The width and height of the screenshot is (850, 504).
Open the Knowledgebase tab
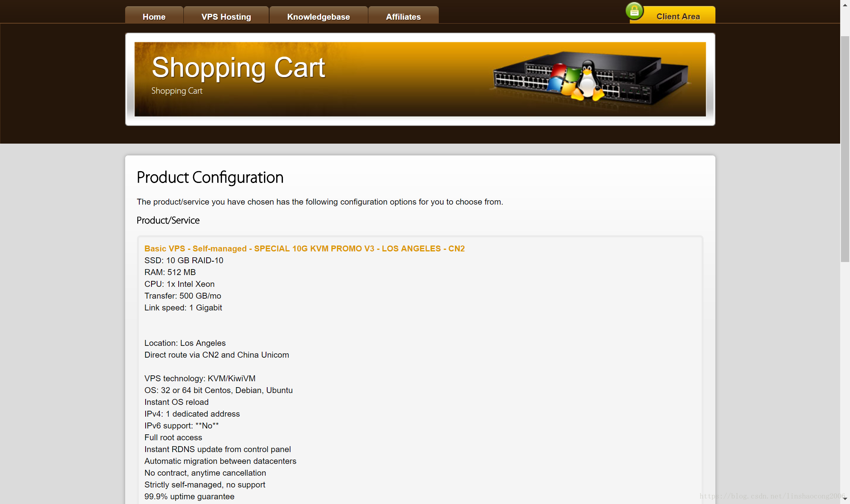(318, 17)
